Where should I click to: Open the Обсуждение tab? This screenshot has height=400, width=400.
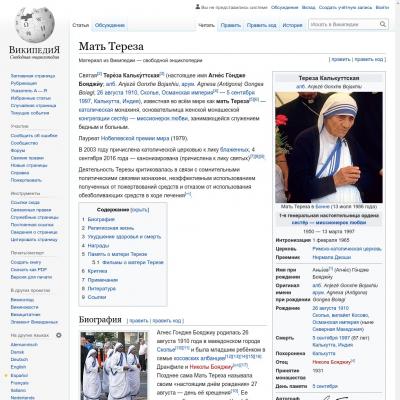(x=110, y=25)
